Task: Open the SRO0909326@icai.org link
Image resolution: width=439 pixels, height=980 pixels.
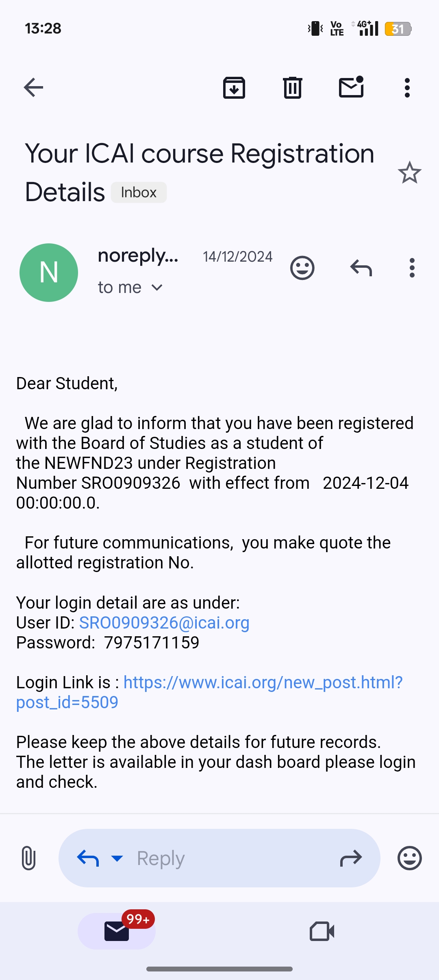Action: (x=164, y=623)
